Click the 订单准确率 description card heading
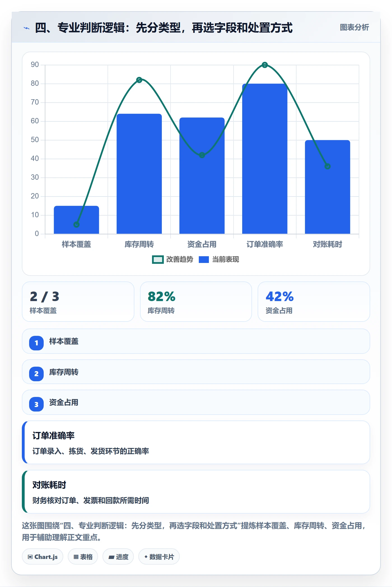392x587 pixels. (x=53, y=436)
